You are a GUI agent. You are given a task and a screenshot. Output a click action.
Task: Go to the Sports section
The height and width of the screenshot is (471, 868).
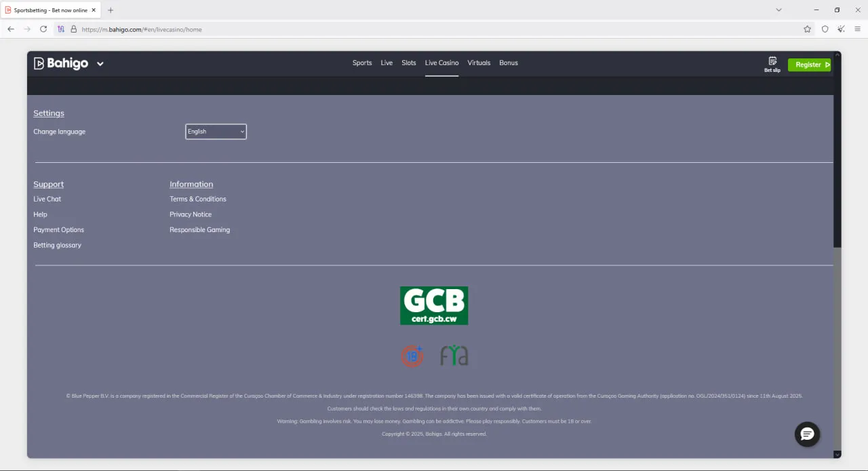click(362, 63)
